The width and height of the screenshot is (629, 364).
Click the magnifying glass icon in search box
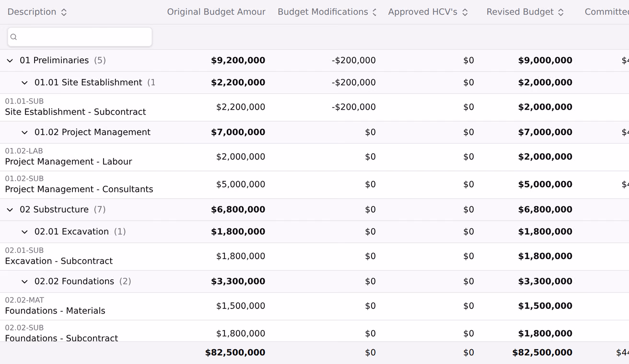(13, 37)
